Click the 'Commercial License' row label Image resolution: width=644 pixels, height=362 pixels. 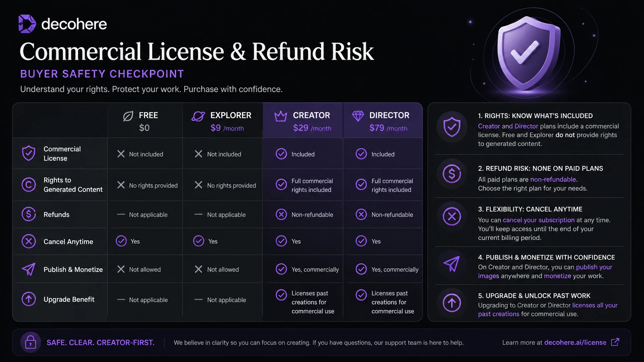pos(62,153)
